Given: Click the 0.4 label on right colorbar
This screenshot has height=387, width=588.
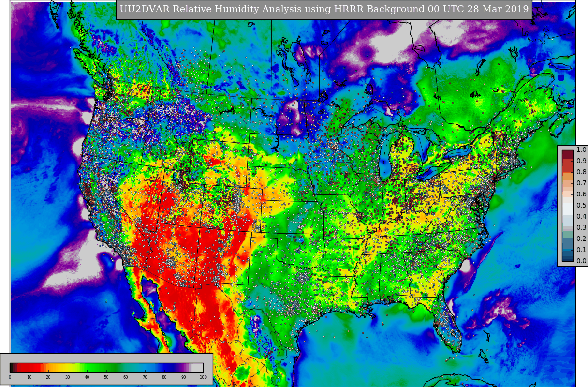Looking at the screenshot, I should pyautogui.click(x=581, y=217).
